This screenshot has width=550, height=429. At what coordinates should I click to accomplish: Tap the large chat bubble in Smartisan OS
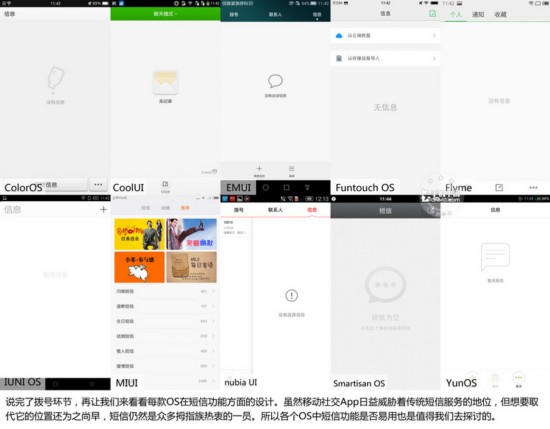[x=385, y=284]
